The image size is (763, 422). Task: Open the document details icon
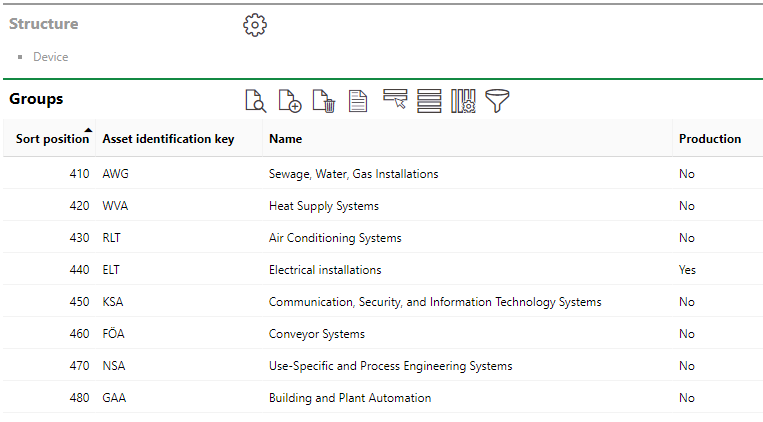click(x=358, y=100)
